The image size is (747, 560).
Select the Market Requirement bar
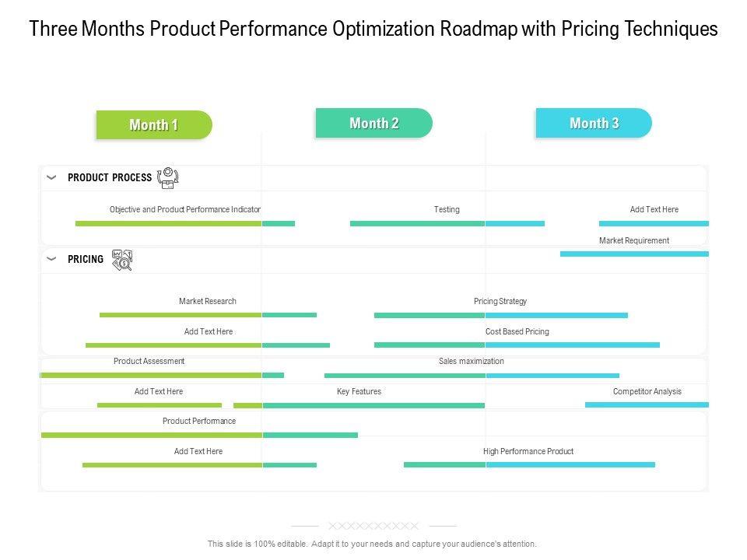click(x=634, y=254)
